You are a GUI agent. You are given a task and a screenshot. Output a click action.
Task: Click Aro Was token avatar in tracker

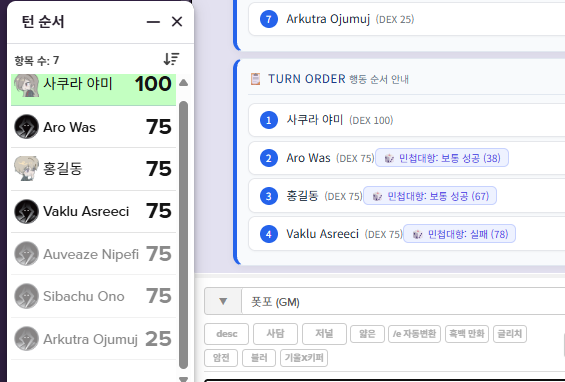[26, 127]
